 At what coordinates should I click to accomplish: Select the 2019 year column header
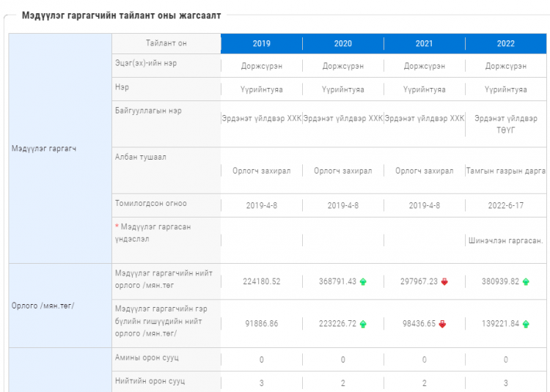click(x=262, y=43)
